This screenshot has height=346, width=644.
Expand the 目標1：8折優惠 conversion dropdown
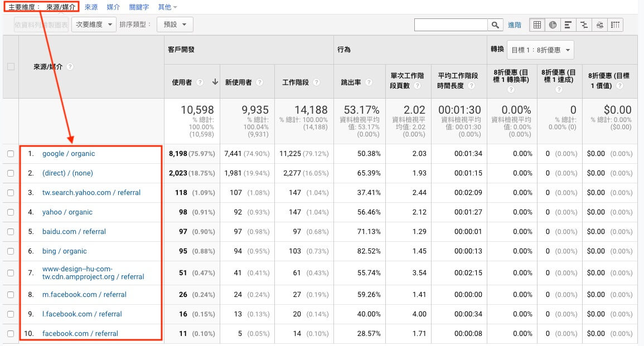point(540,50)
